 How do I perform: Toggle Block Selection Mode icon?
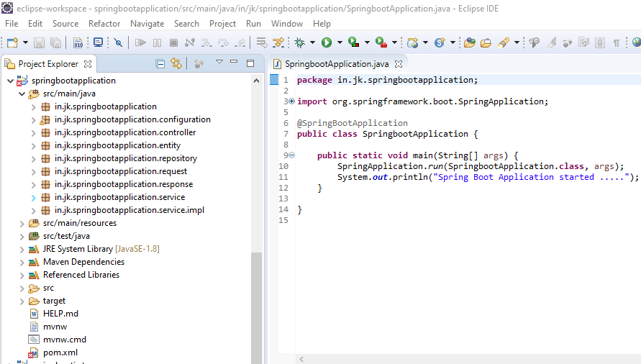[600, 42]
